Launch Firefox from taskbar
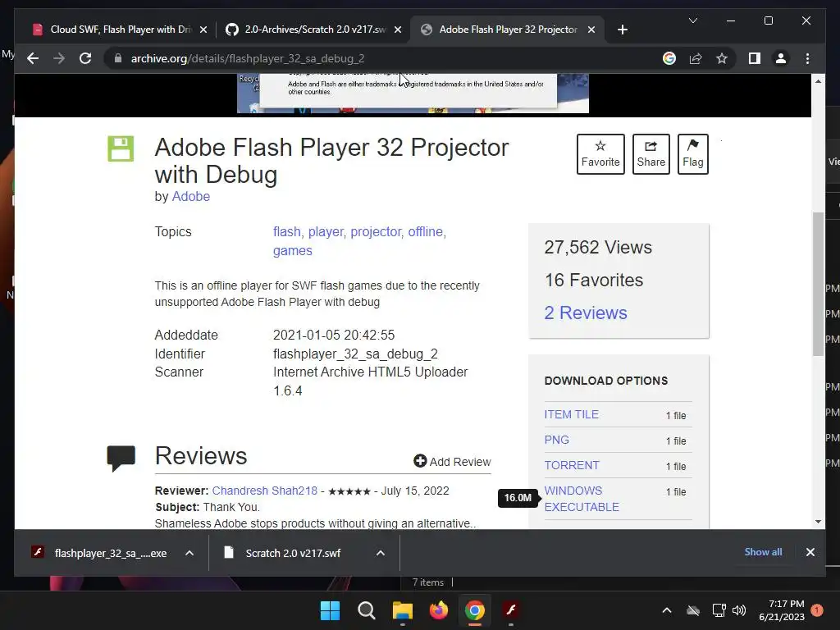The width and height of the screenshot is (840, 630). click(x=439, y=610)
